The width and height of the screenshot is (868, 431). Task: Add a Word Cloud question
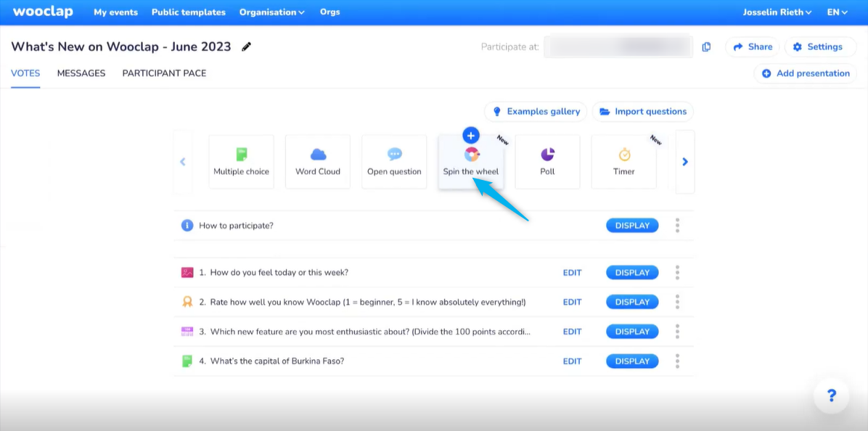(318, 162)
